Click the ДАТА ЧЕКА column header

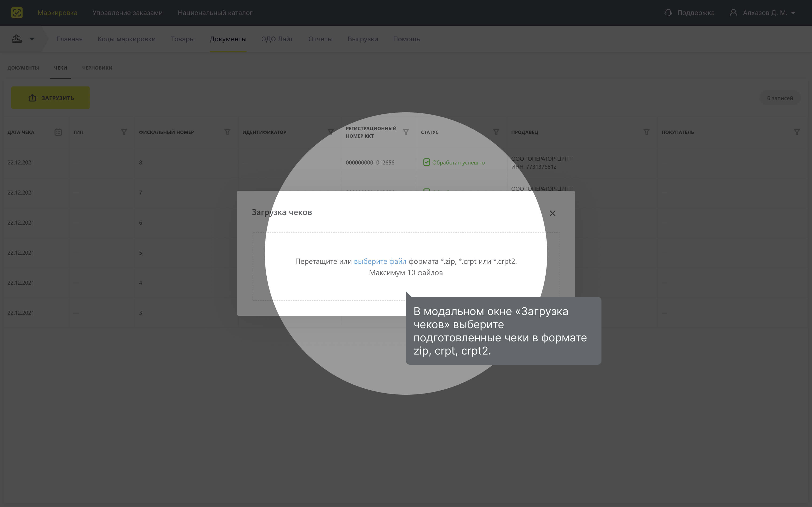(21, 132)
